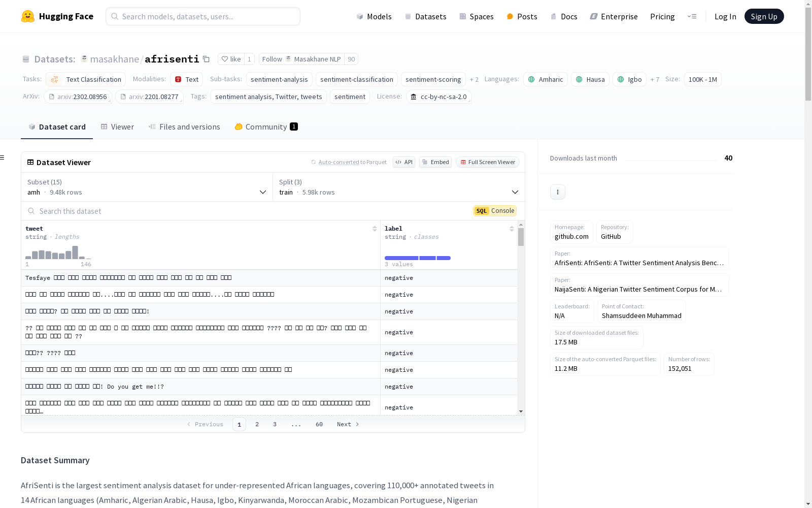Image resolution: width=812 pixels, height=508 pixels.
Task: Open Posts in top navigation
Action: click(522, 16)
